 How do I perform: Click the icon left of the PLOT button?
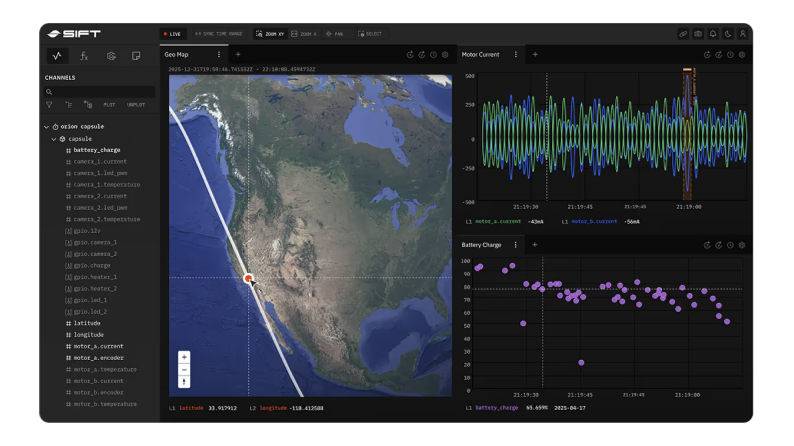coord(88,105)
